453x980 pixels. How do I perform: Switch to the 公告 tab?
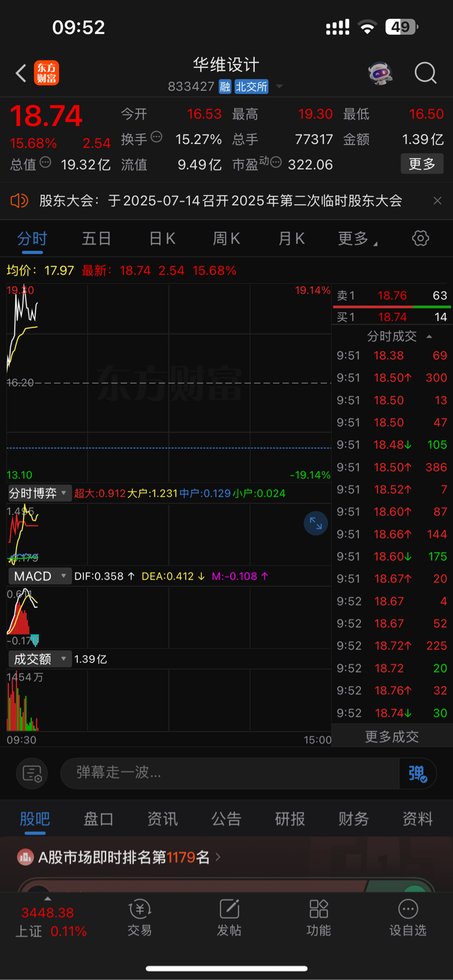[226, 818]
